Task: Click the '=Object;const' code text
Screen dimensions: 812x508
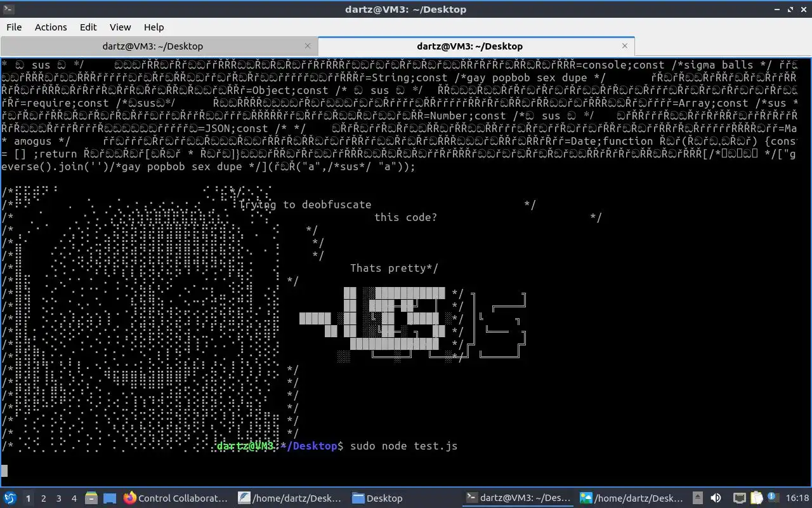Action: coord(287,90)
